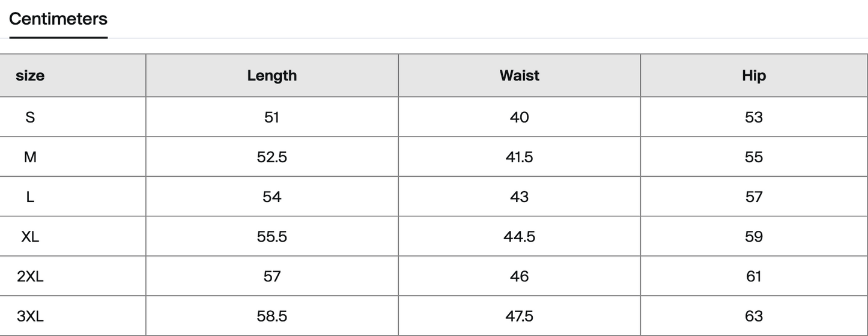Click the 53 hip cell
This screenshot has height=336, width=868.
(753, 117)
